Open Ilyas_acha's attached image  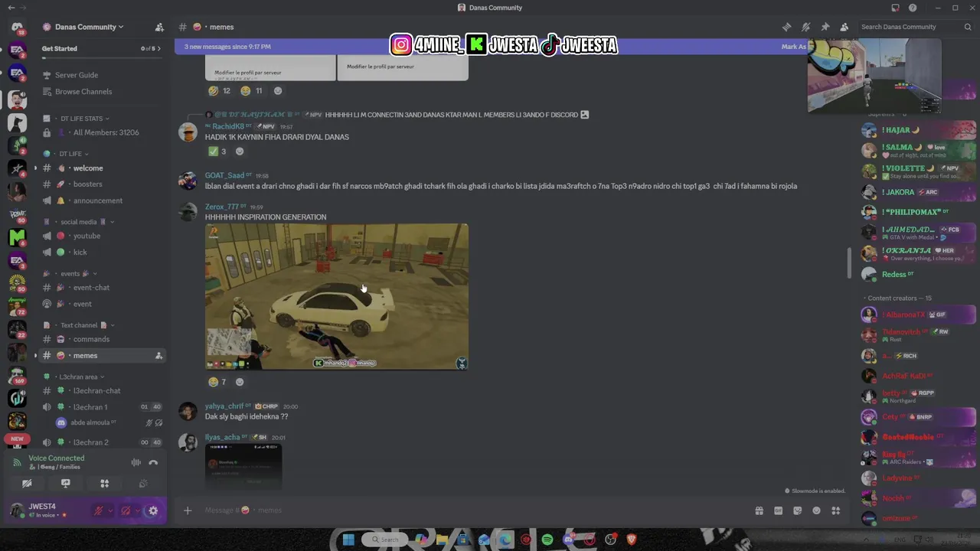(243, 466)
